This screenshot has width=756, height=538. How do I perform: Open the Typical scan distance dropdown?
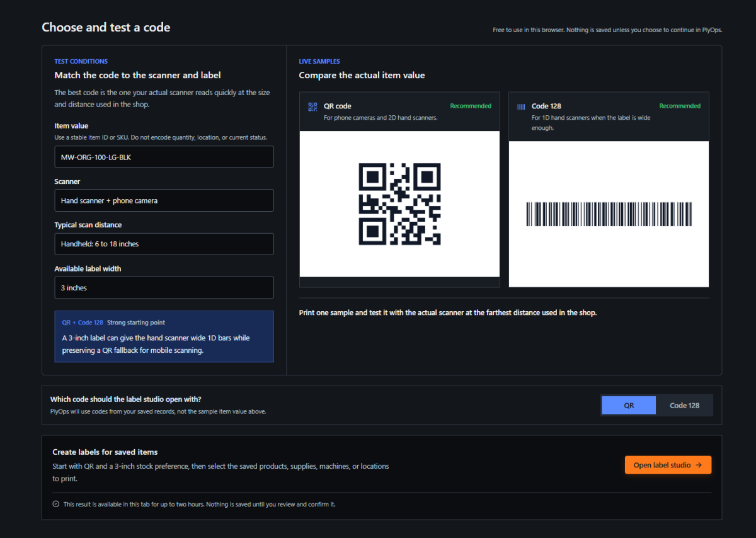(x=164, y=244)
